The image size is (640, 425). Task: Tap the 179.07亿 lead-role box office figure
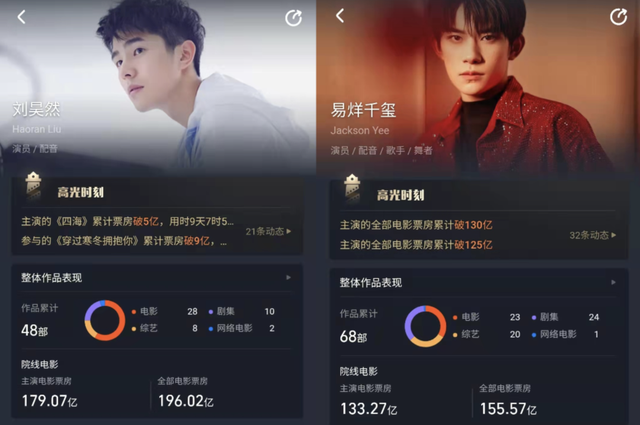point(49,401)
